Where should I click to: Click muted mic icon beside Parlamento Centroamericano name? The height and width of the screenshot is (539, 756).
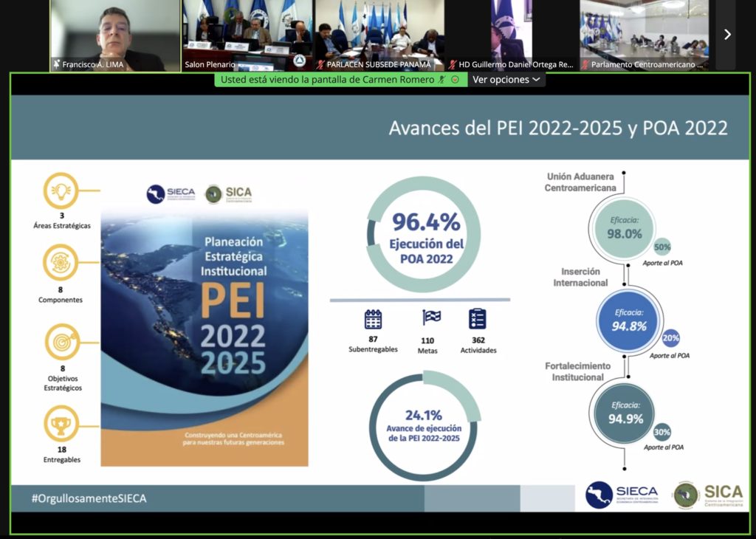coord(585,64)
